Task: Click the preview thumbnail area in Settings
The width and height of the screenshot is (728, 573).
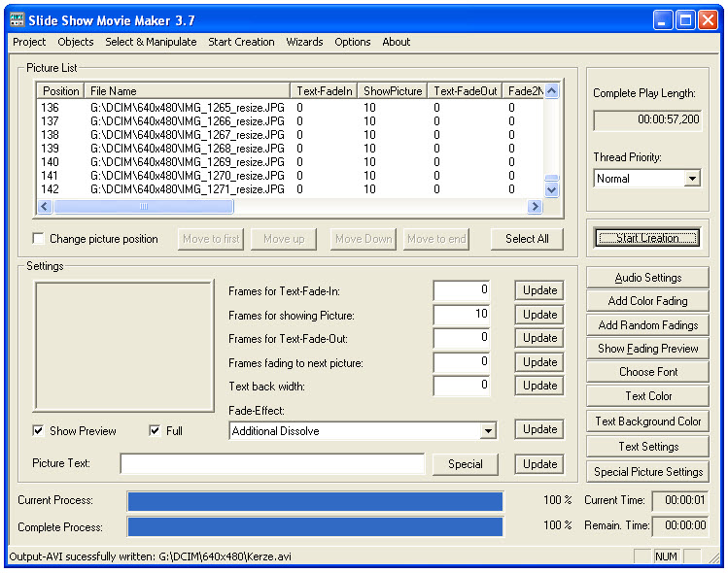Action: (124, 346)
